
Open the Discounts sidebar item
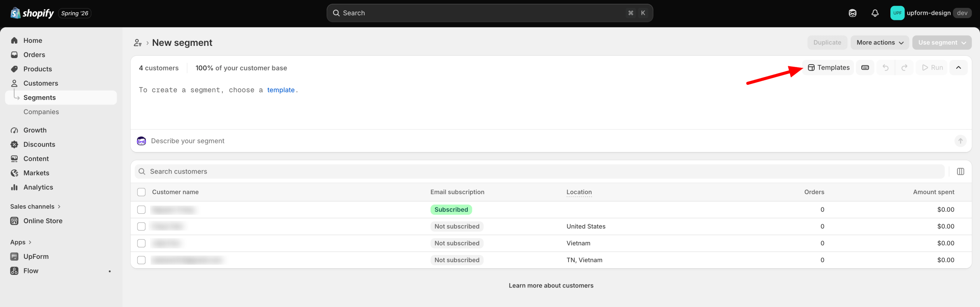(x=61, y=145)
